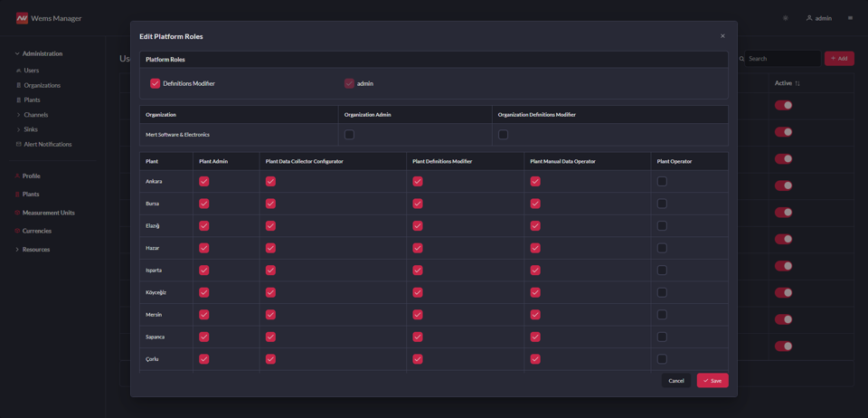Viewport: 868px width, 418px height.
Task: Open Alert Notifications in the sidebar
Action: [47, 145]
